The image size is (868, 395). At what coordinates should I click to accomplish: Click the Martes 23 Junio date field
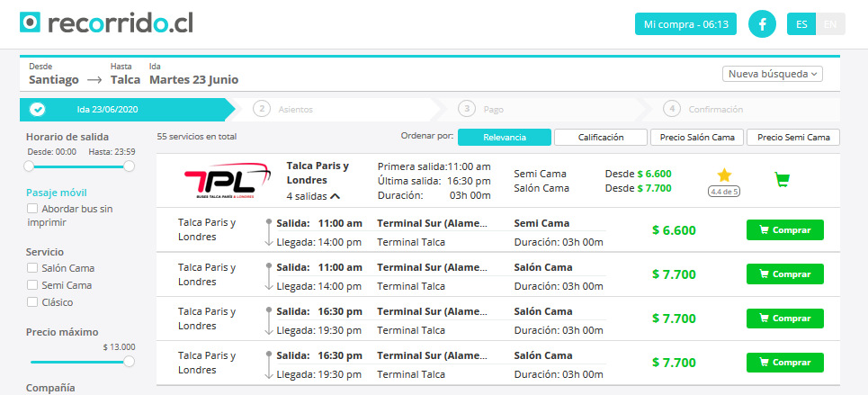click(x=193, y=80)
